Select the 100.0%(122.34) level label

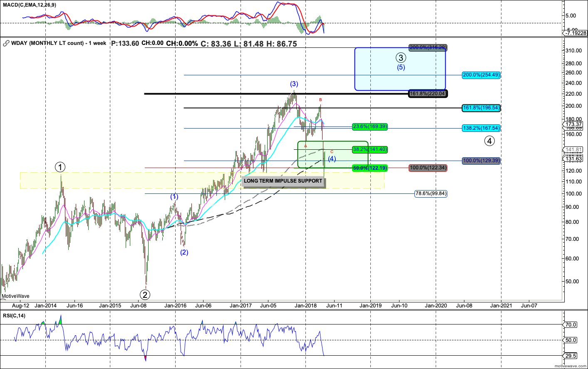pos(428,168)
